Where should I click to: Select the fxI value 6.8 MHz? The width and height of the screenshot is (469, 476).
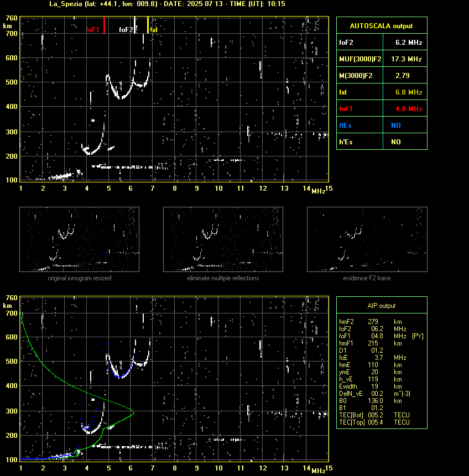[x=409, y=92]
